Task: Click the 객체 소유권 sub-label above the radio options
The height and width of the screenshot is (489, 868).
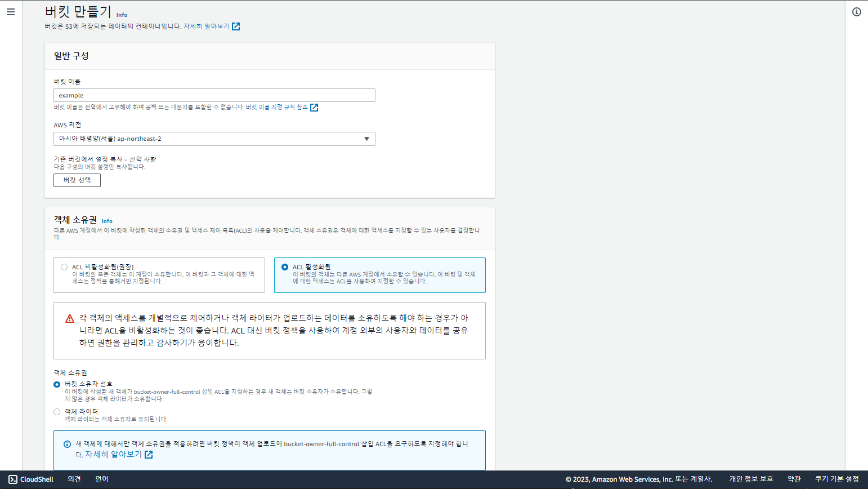Action: click(70, 373)
